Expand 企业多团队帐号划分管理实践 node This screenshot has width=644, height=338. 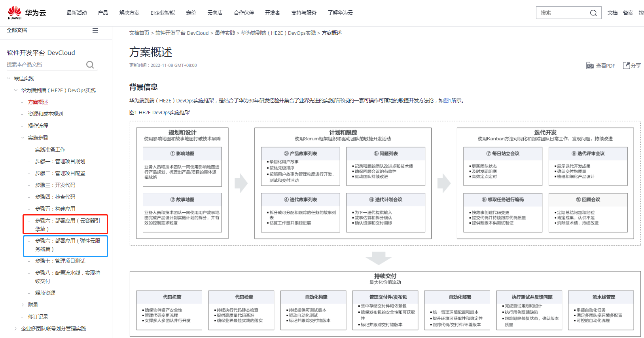pos(16,329)
